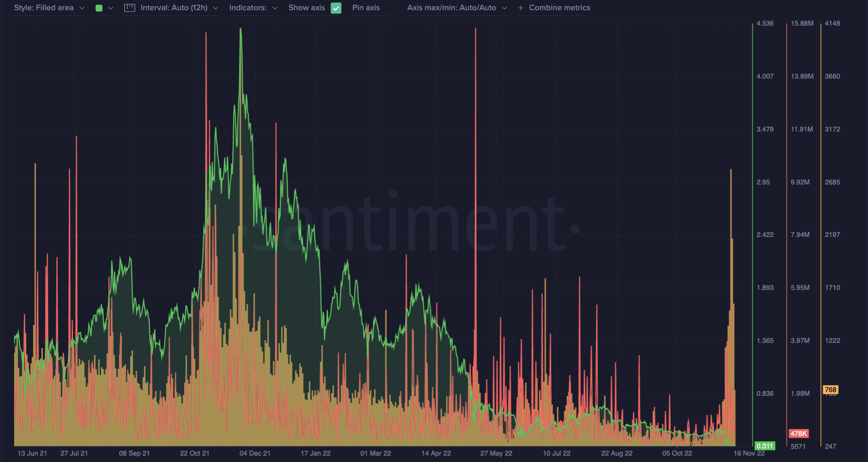
Task: Expand the chevron beside the green swatch
Action: 111,8
